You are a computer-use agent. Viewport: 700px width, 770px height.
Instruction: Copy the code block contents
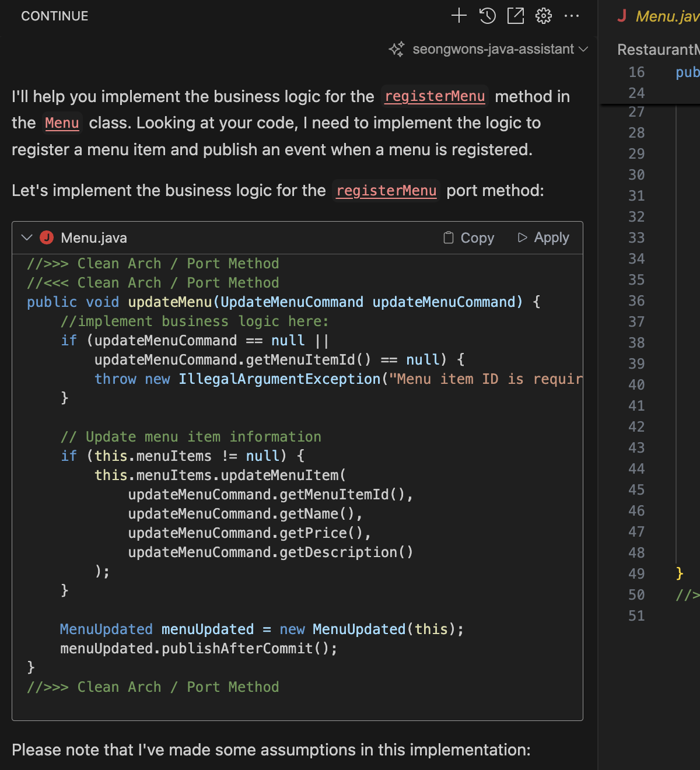click(x=469, y=237)
